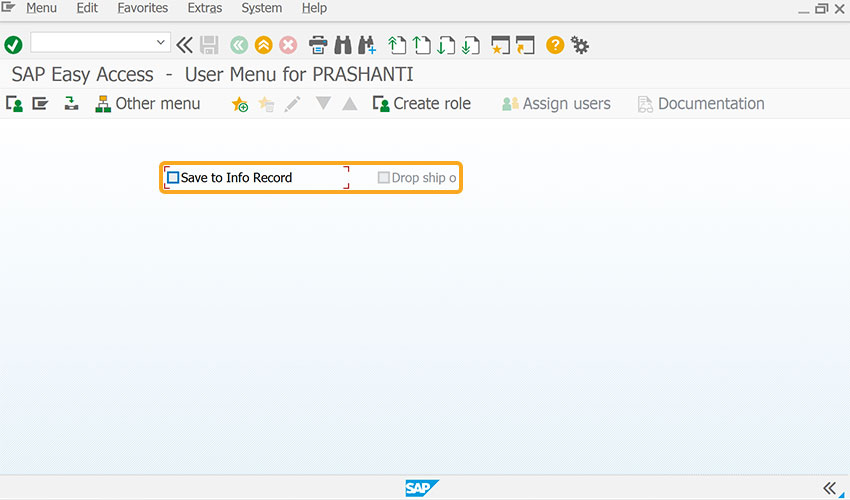Image resolution: width=850 pixels, height=500 pixels.
Task: Expand status bar with double-chevron icon
Action: (x=829, y=488)
